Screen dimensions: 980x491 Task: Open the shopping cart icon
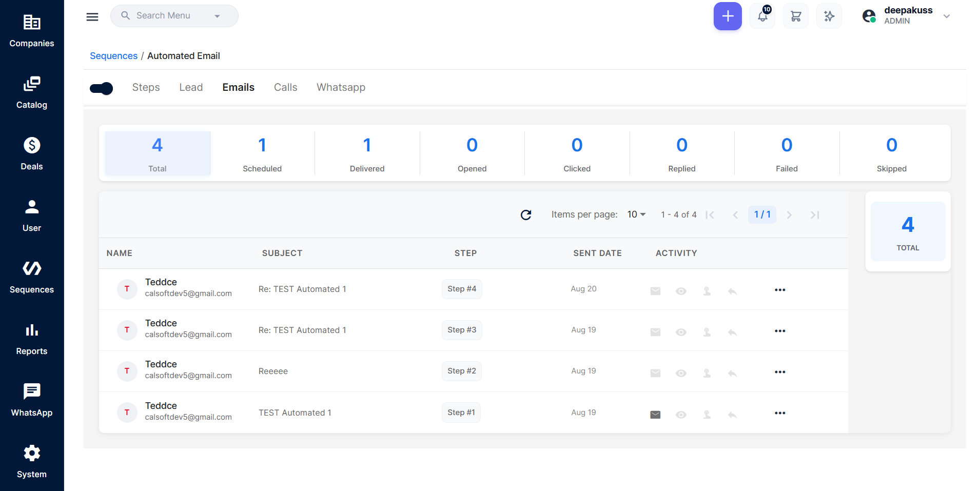(x=796, y=16)
